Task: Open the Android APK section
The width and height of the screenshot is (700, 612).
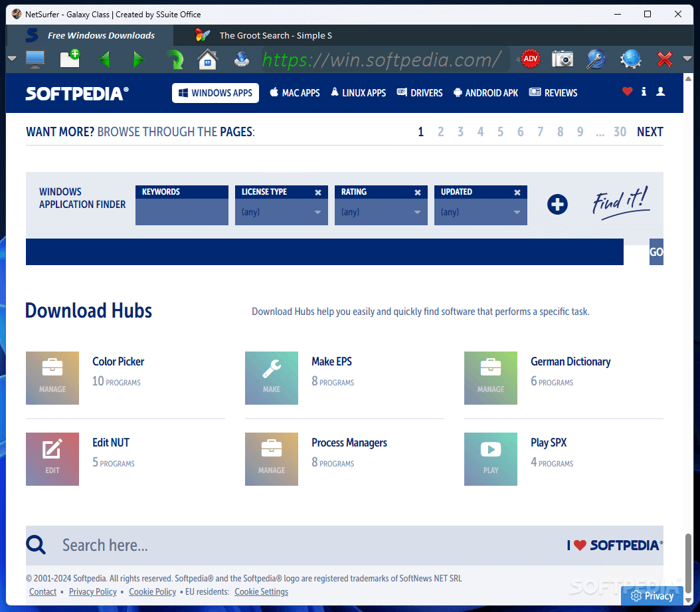Action: coord(485,93)
